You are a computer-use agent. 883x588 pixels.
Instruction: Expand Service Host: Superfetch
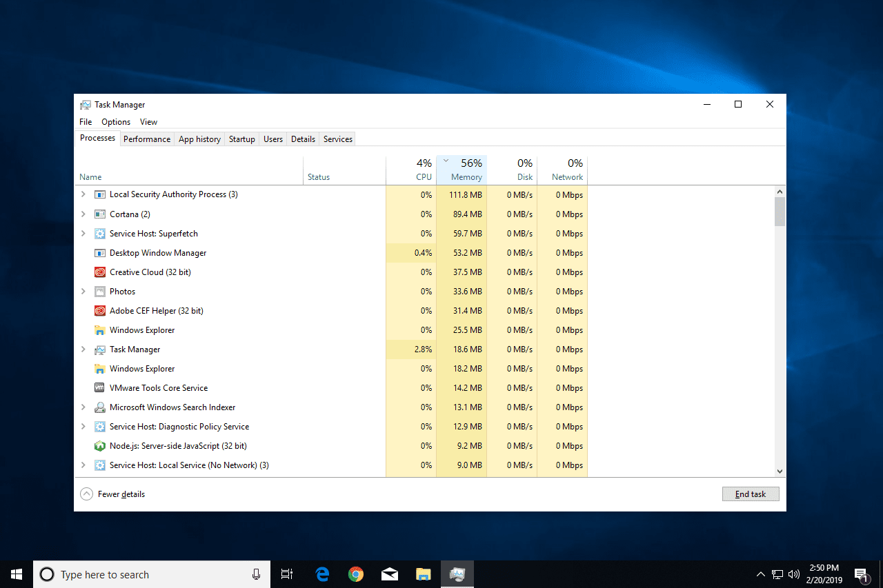[x=83, y=233]
